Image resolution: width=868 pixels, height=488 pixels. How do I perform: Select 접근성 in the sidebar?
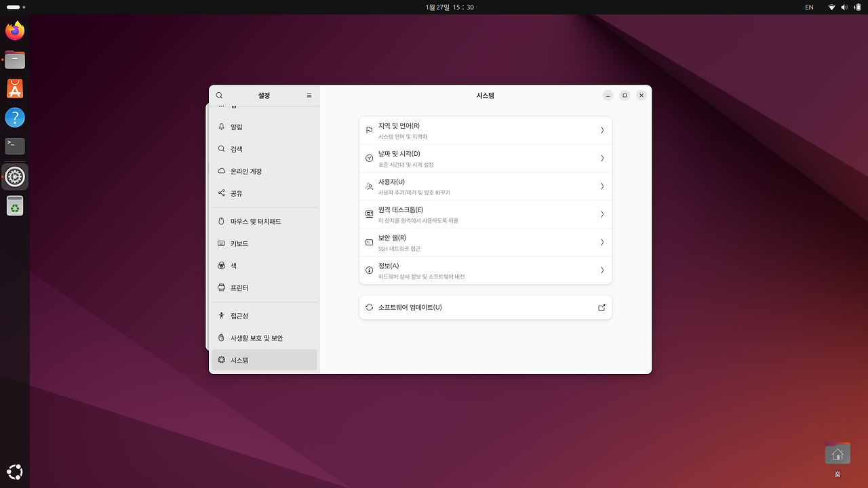[264, 316]
